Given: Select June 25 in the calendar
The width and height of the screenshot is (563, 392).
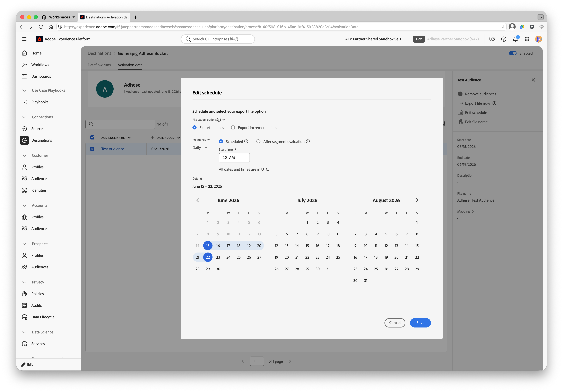Looking at the screenshot, I should 239,257.
